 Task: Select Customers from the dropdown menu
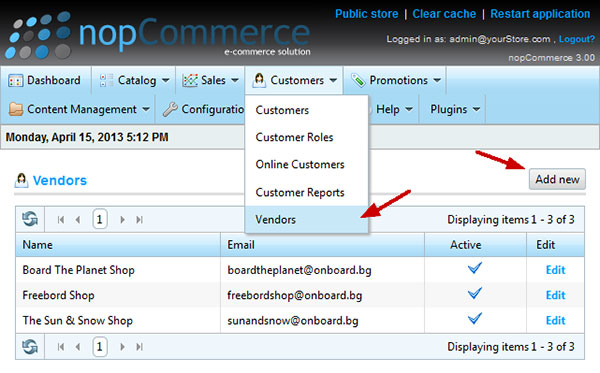coord(307,110)
